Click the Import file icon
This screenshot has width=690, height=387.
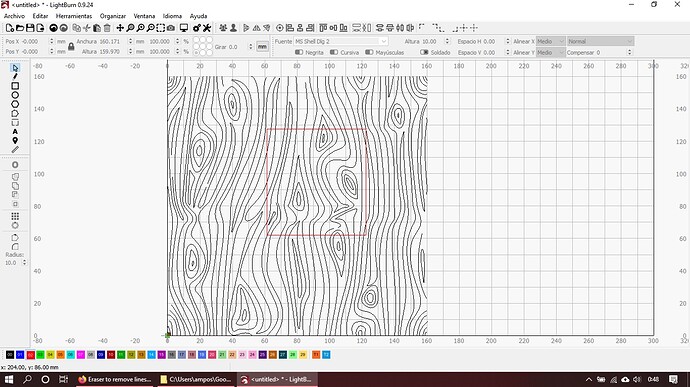pos(40,28)
